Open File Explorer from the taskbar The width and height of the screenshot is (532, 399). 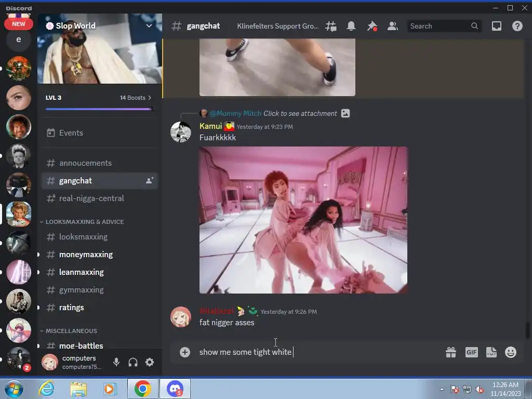coord(78,389)
